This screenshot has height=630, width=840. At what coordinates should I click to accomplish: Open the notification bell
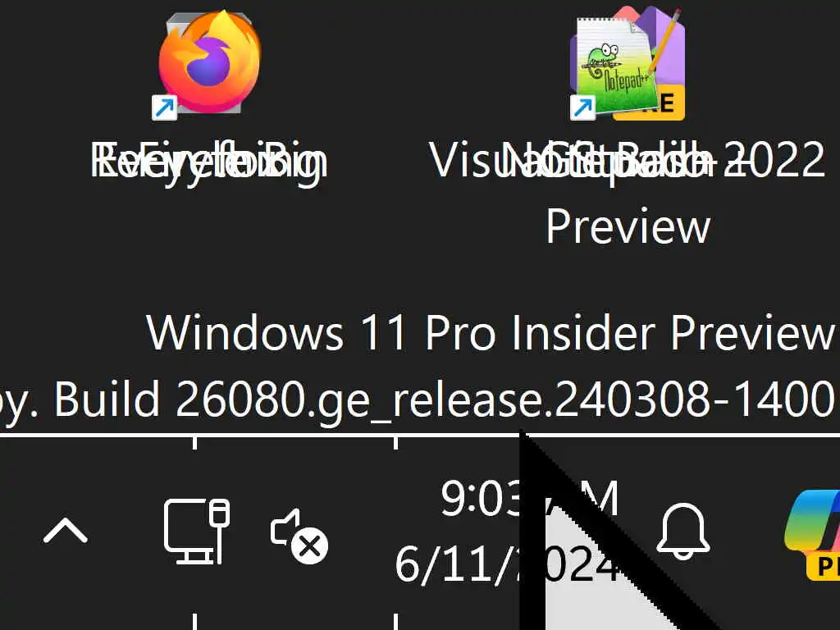[x=683, y=531]
